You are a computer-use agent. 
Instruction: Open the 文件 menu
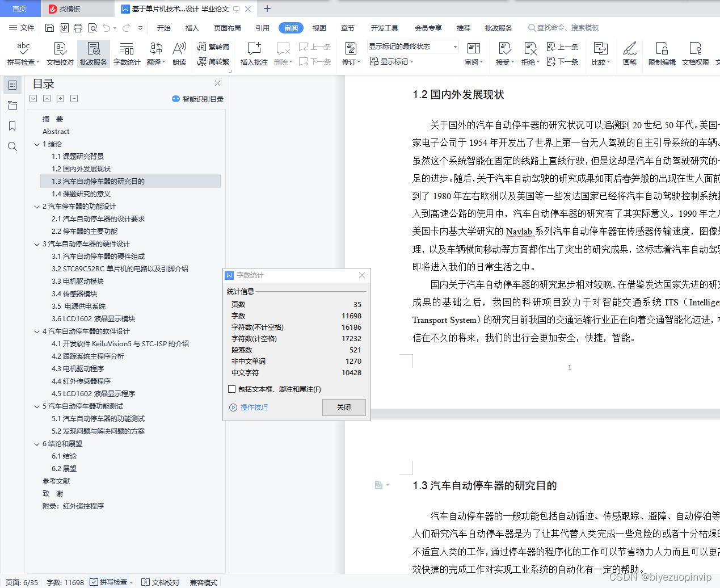[x=22, y=28]
